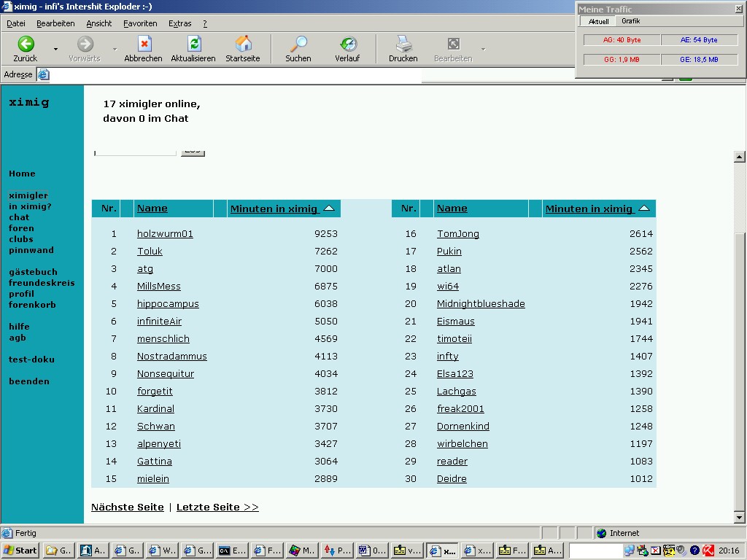Open gästebuch in the sidebar
The width and height of the screenshot is (747, 560).
click(x=33, y=272)
